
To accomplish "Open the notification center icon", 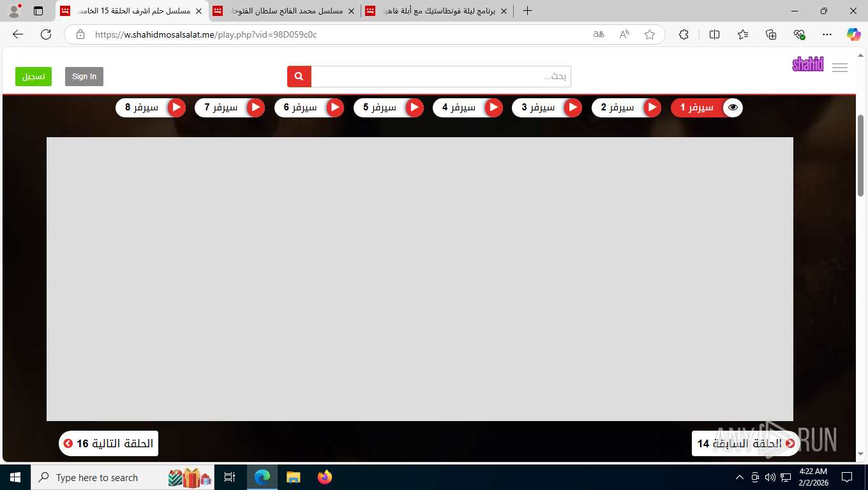I will [847, 477].
